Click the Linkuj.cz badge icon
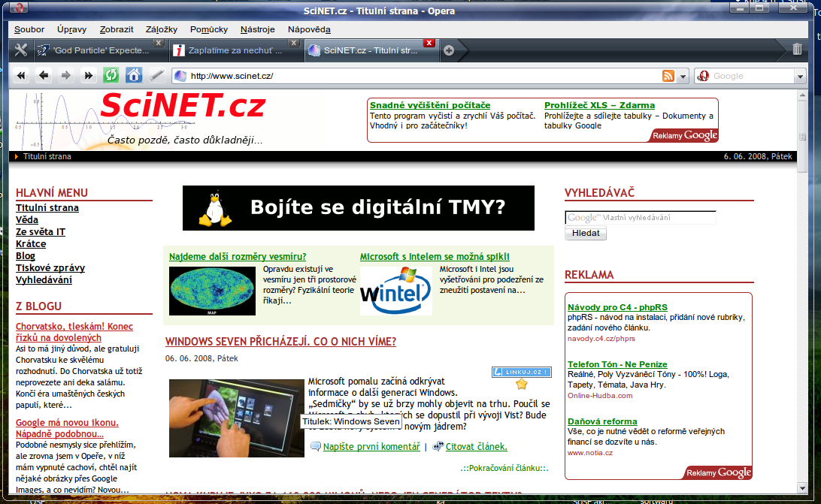The width and height of the screenshot is (821, 504). click(x=521, y=372)
